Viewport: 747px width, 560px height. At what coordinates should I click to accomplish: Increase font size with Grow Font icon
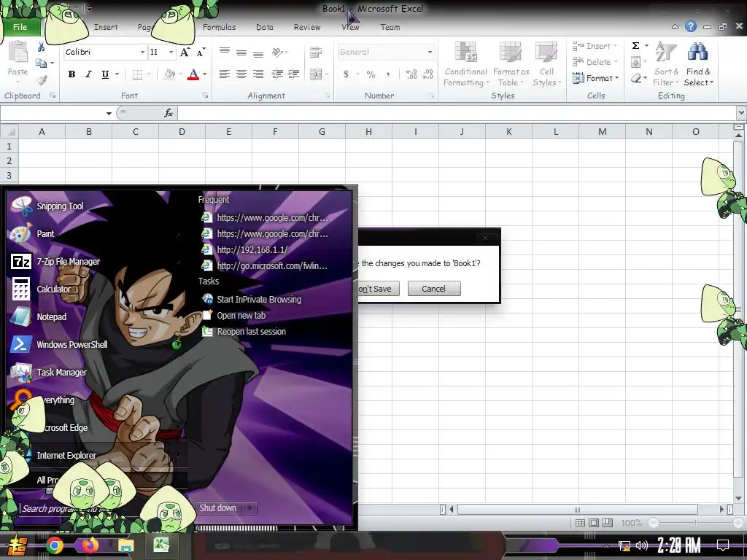185,52
